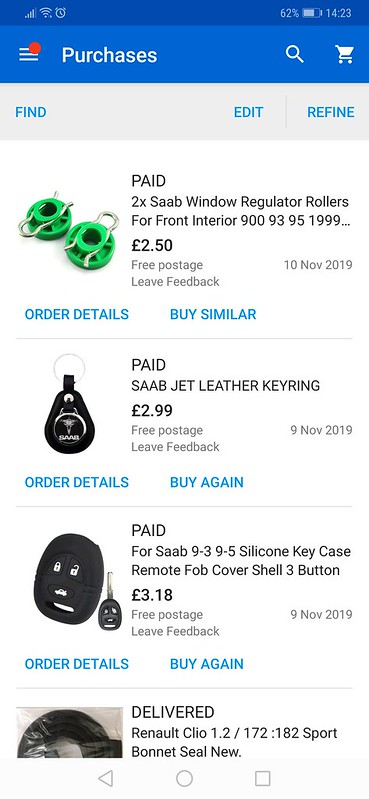This screenshot has width=369, height=799.
Task: Tap FIND in the filter bar
Action: click(x=31, y=112)
